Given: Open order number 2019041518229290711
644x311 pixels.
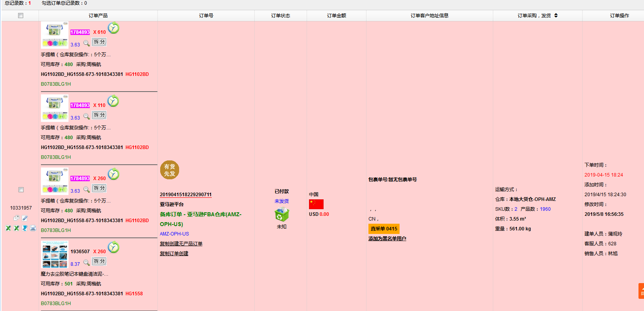Looking at the screenshot, I should [x=186, y=195].
